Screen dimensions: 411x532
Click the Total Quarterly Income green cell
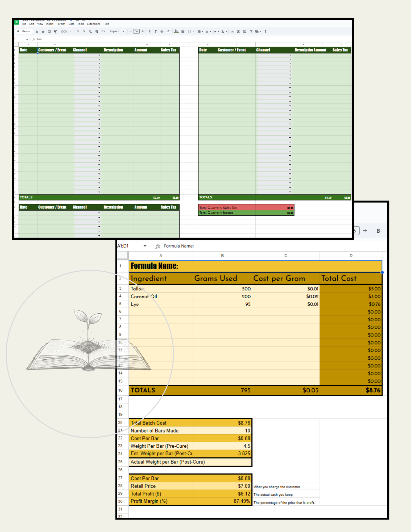coord(246,213)
